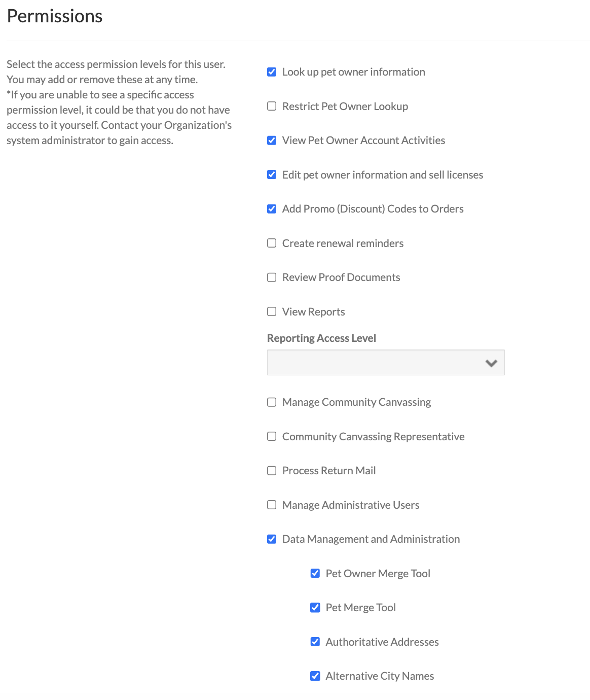Disable the 'Pet Owner Merge Tool' permission
This screenshot has width=590, height=700.
315,573
